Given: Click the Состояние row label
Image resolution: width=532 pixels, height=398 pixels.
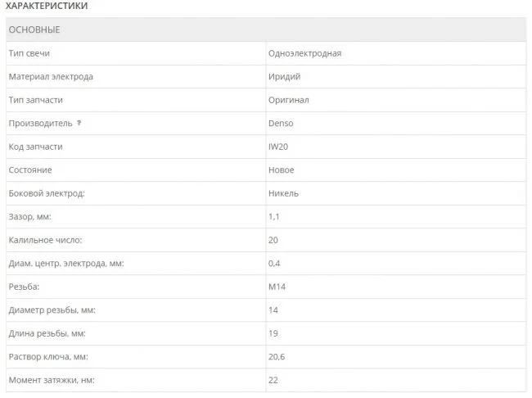Looking at the screenshot, I should point(30,170).
